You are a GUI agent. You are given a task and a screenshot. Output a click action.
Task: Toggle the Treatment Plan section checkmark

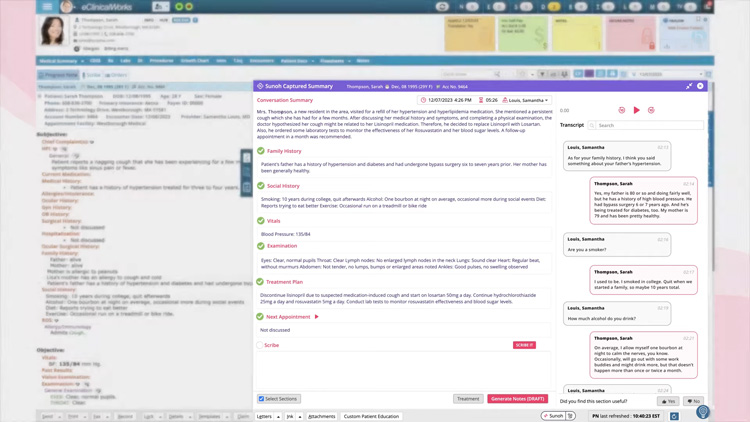pos(260,282)
